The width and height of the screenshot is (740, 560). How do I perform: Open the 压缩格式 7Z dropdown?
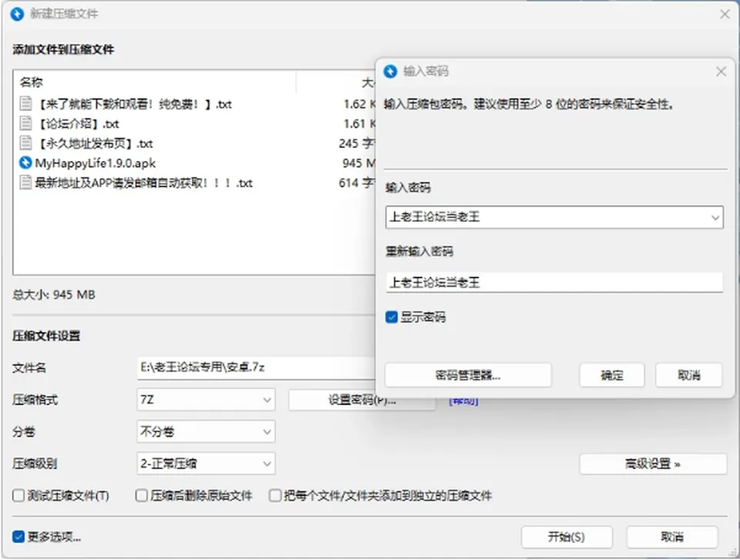point(206,400)
